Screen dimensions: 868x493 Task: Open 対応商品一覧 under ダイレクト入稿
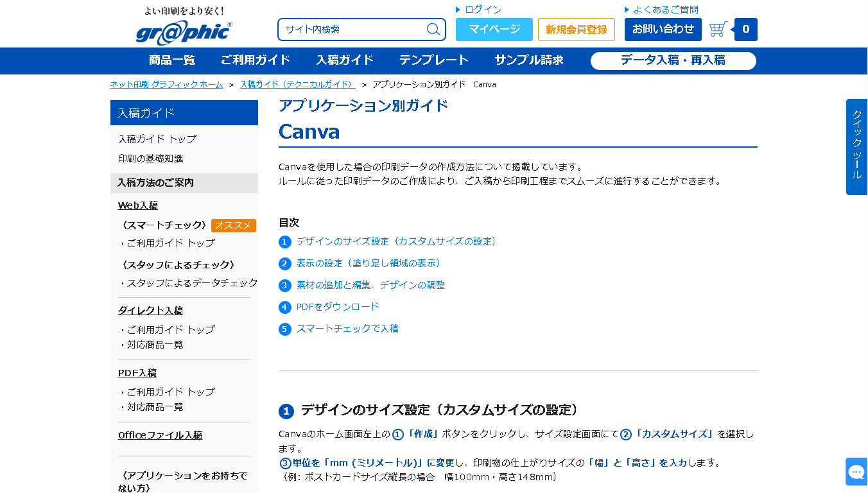click(155, 345)
